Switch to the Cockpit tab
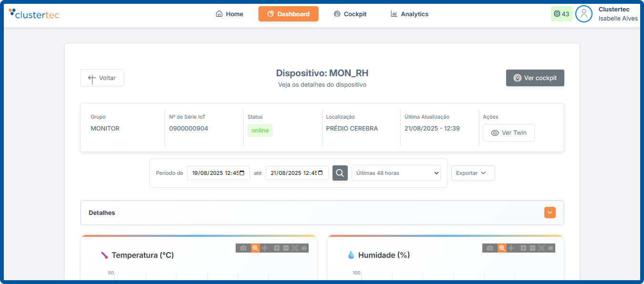The height and width of the screenshot is (284, 644). tap(350, 14)
